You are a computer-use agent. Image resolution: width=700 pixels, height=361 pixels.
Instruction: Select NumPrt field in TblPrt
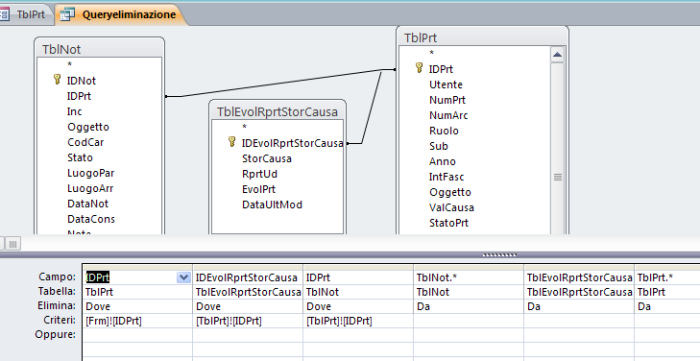[x=447, y=100]
